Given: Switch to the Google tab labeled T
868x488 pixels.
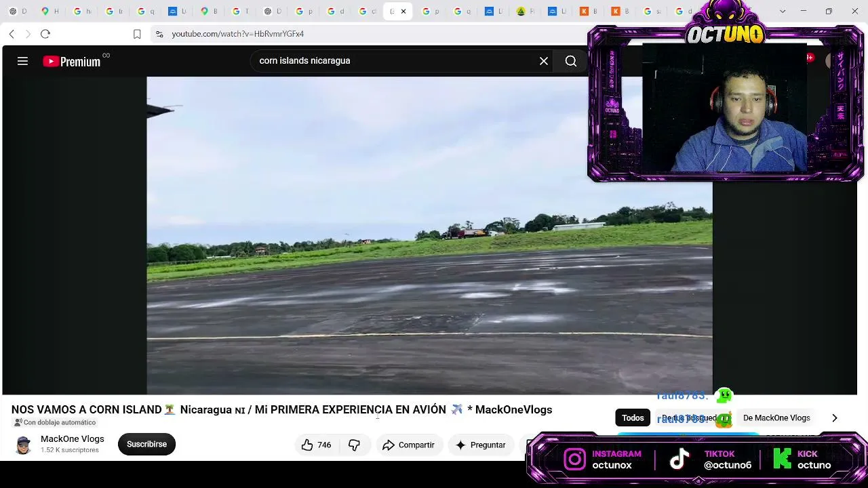Looking at the screenshot, I should coord(241,12).
